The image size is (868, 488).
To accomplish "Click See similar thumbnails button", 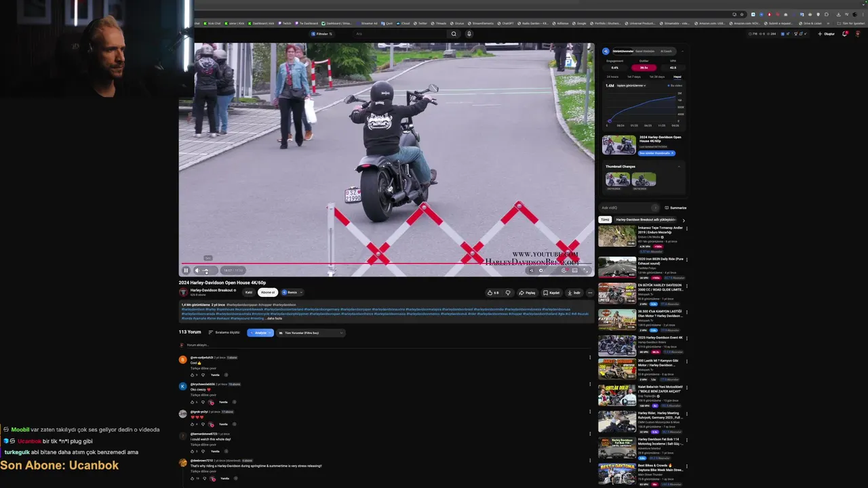I will (x=656, y=153).
